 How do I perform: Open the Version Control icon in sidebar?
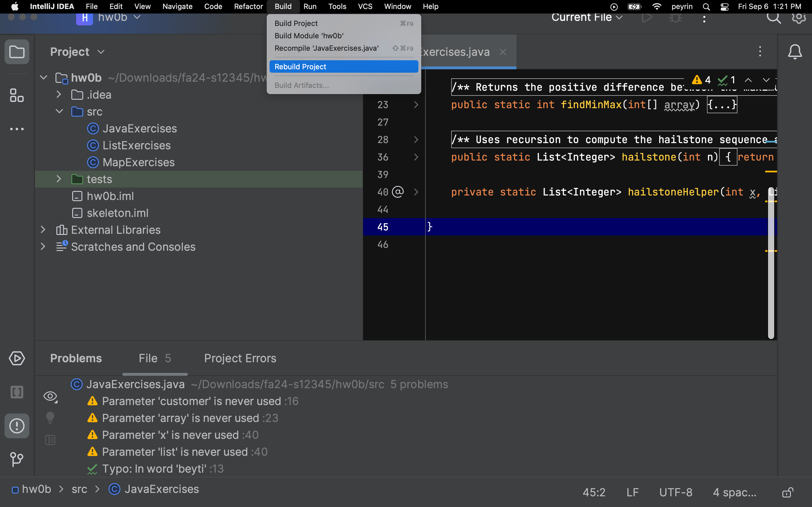point(17,459)
